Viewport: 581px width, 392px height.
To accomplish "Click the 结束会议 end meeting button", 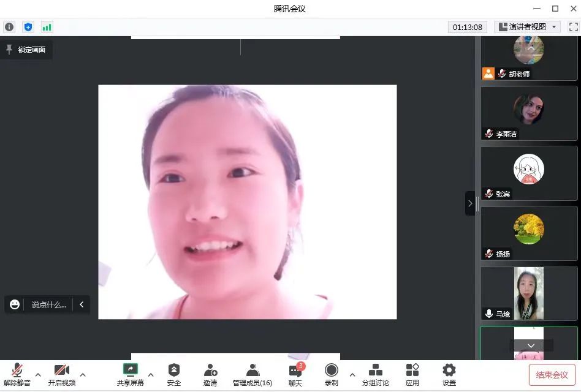I will pyautogui.click(x=552, y=375).
